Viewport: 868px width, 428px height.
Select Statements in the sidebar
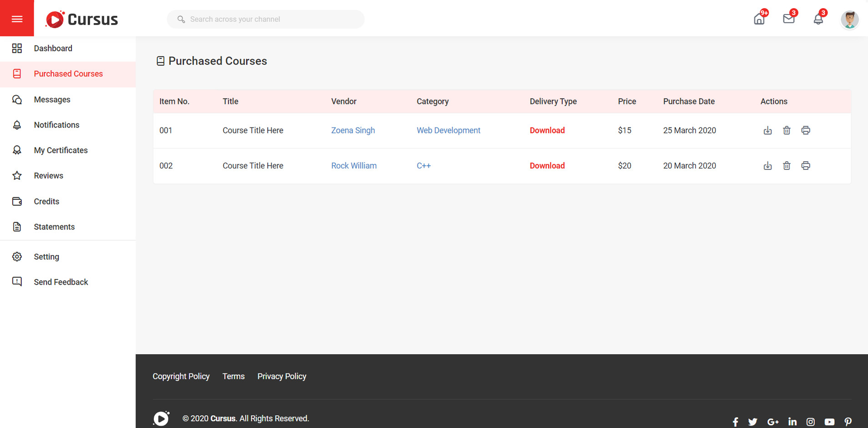point(54,227)
